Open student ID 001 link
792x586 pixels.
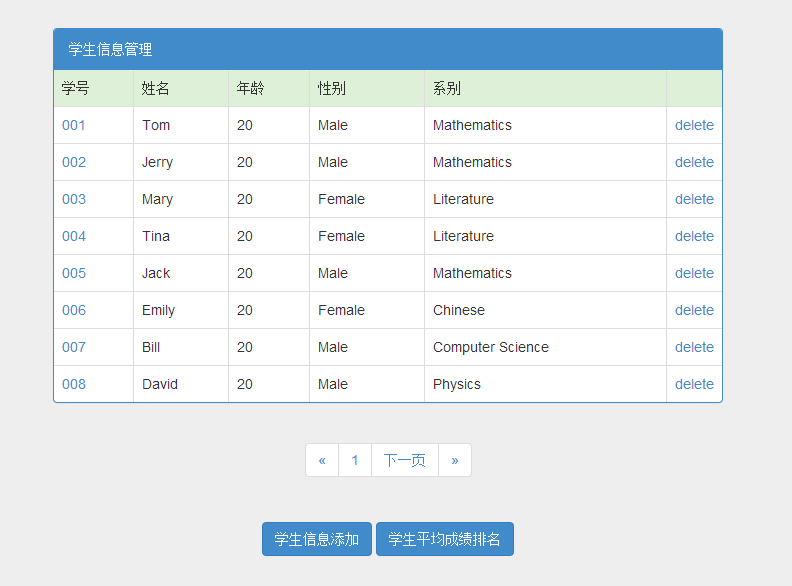[x=73, y=125]
